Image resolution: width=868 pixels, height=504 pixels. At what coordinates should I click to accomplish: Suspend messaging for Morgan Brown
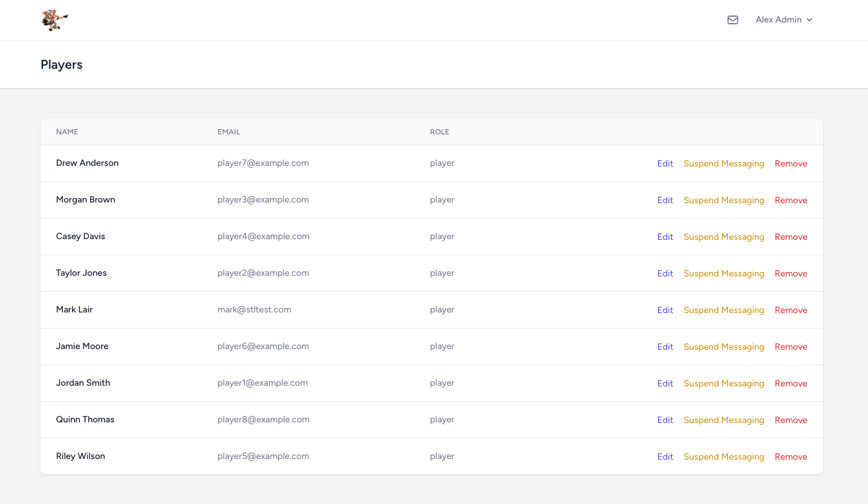click(724, 200)
